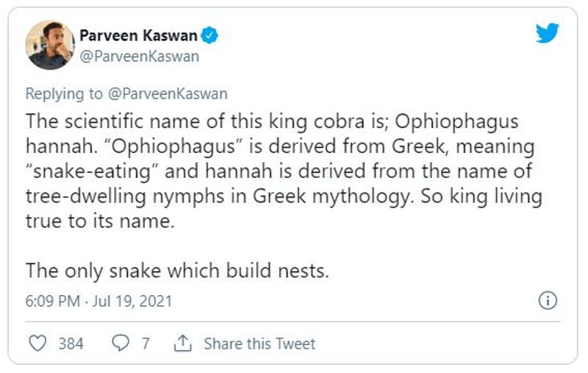Click the 384 likes count

coord(71,344)
